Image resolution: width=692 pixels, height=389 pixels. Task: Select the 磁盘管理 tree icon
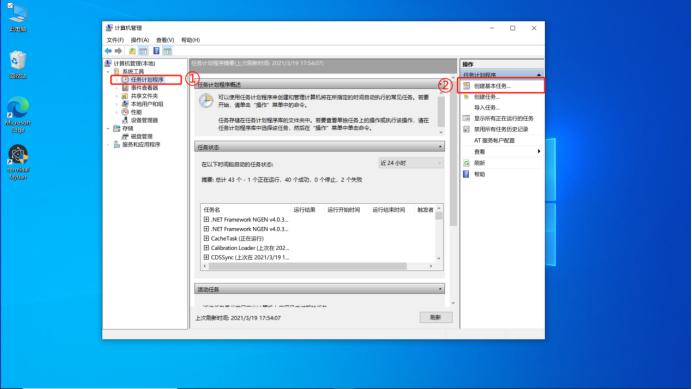pos(125,136)
